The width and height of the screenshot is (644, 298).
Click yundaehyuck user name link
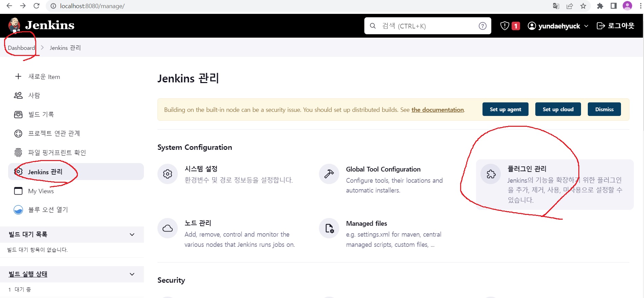[559, 26]
